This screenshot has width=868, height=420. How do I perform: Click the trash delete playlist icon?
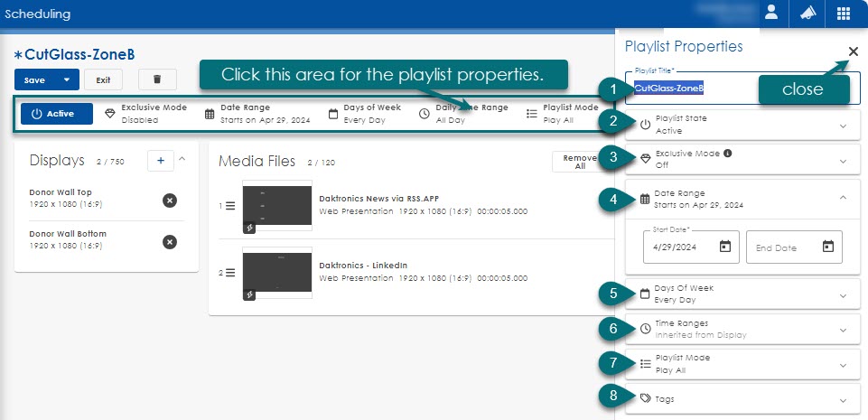click(x=157, y=79)
